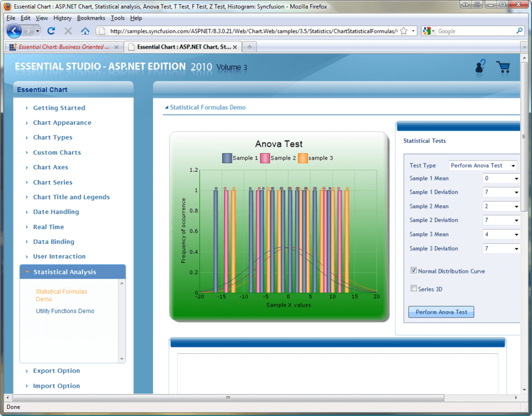The height and width of the screenshot is (416, 532).
Task: Collapse the Statistical Formulas Demo section
Action: [x=167, y=107]
